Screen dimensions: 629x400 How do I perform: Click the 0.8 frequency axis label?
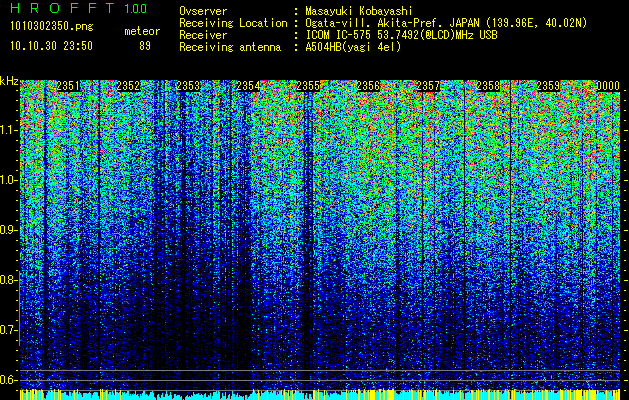9,280
